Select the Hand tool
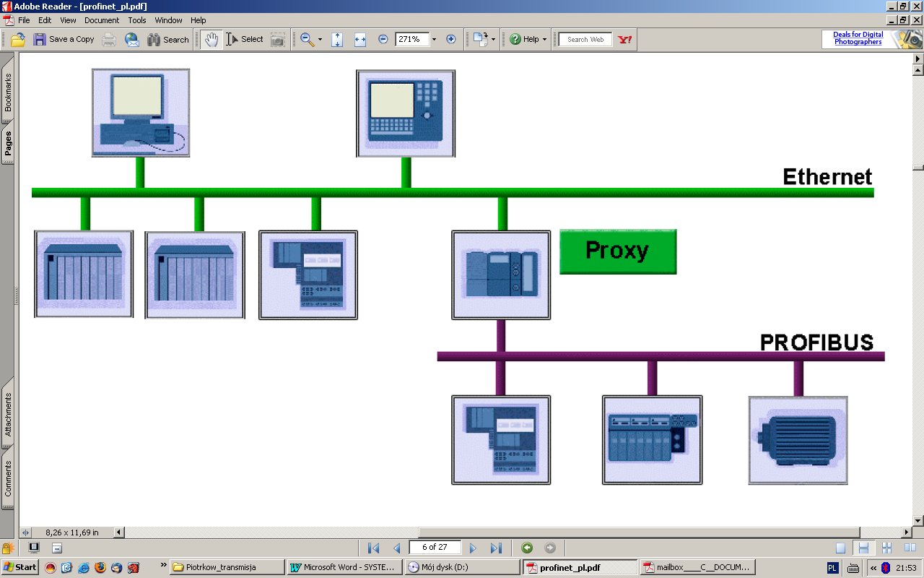924x578 pixels. pyautogui.click(x=211, y=40)
